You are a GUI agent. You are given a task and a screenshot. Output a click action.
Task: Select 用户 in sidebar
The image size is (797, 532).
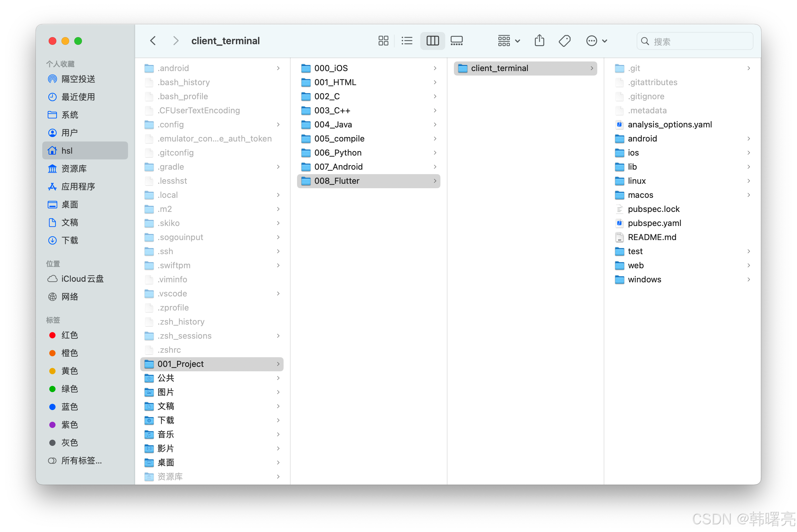(85, 133)
